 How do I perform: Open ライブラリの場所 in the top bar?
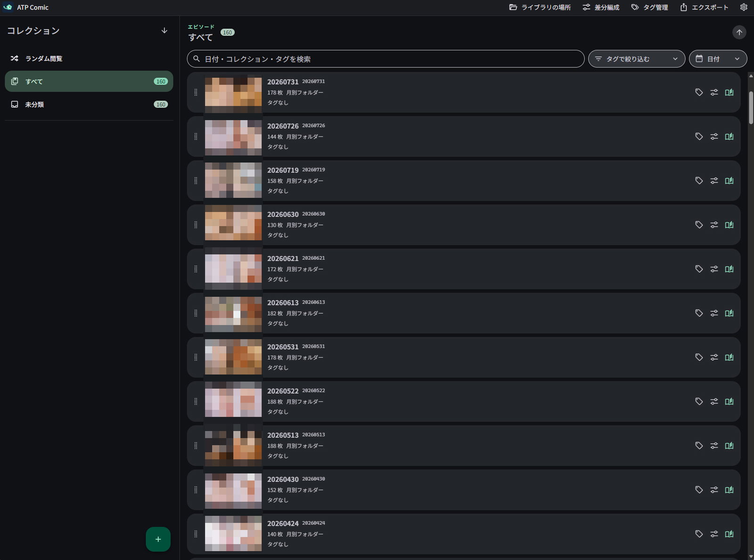(x=540, y=7)
